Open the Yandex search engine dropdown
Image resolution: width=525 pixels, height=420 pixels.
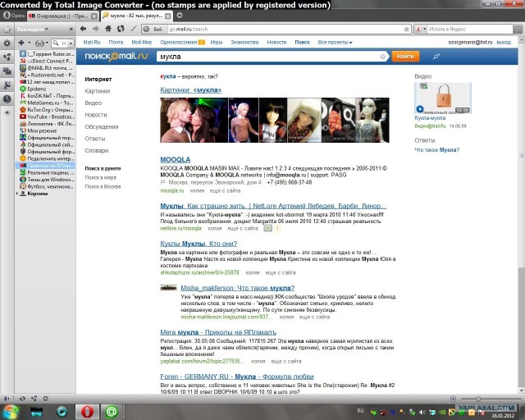tap(421, 30)
